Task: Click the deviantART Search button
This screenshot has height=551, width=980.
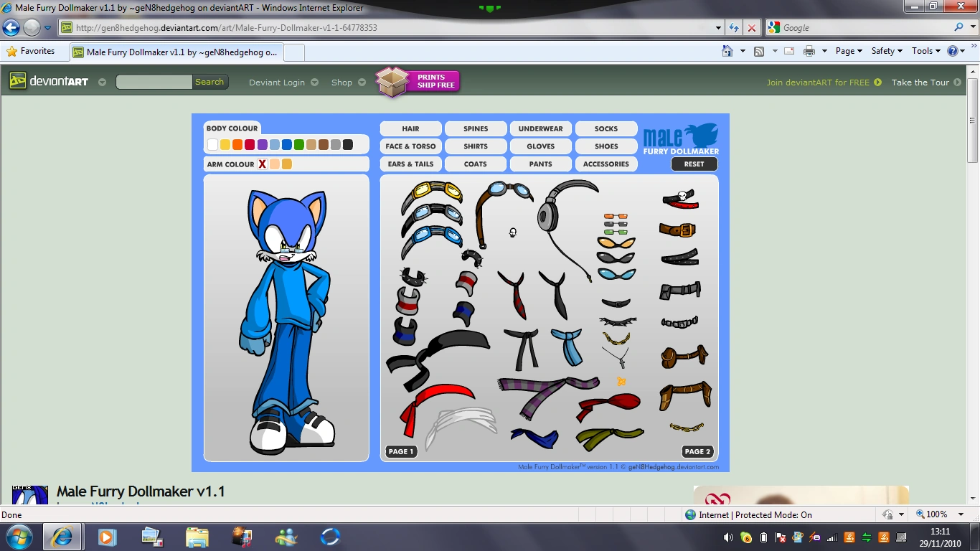Action: pos(209,82)
